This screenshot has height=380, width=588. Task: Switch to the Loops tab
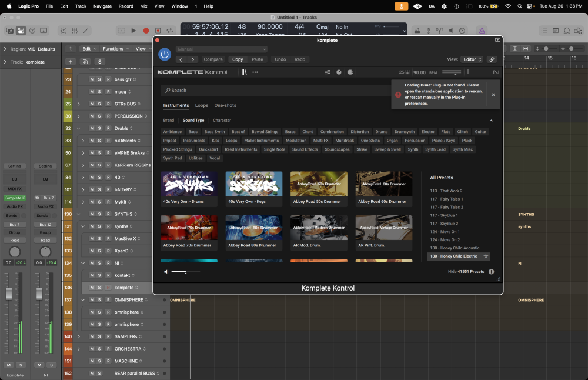[x=201, y=105]
